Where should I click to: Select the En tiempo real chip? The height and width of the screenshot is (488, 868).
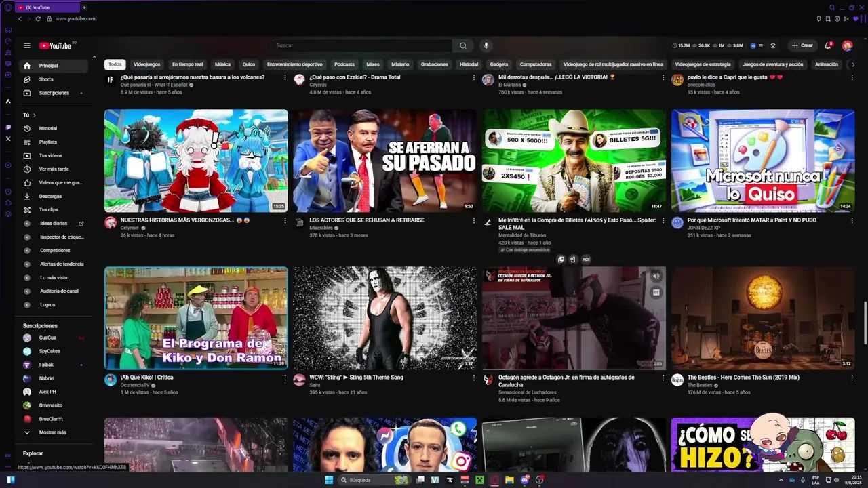pyautogui.click(x=187, y=64)
